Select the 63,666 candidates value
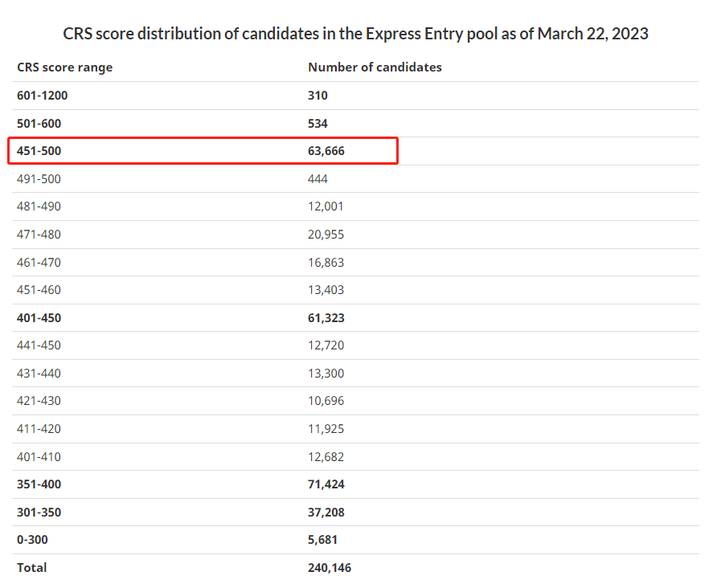Image resolution: width=721 pixels, height=588 pixels. 326,151
